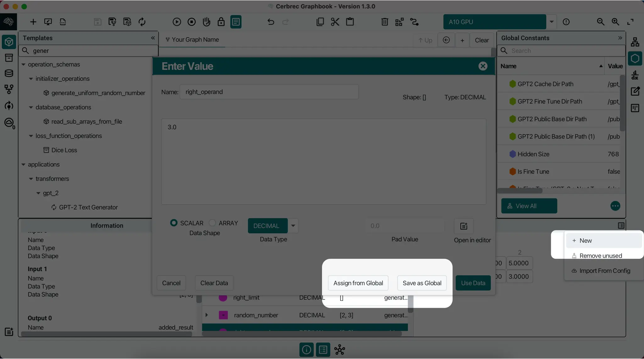Toggle the lock icon in toolbar
This screenshot has height=359, width=644.
coord(221,22)
